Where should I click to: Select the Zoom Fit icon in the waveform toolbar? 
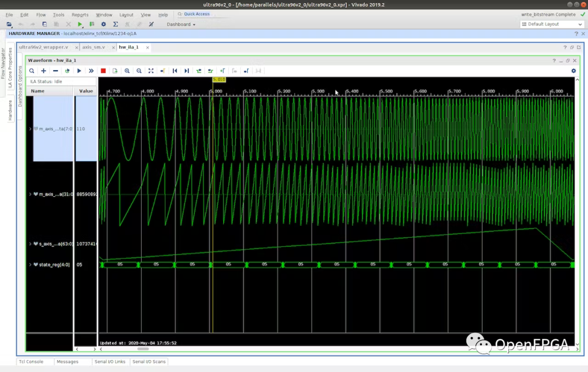(151, 71)
